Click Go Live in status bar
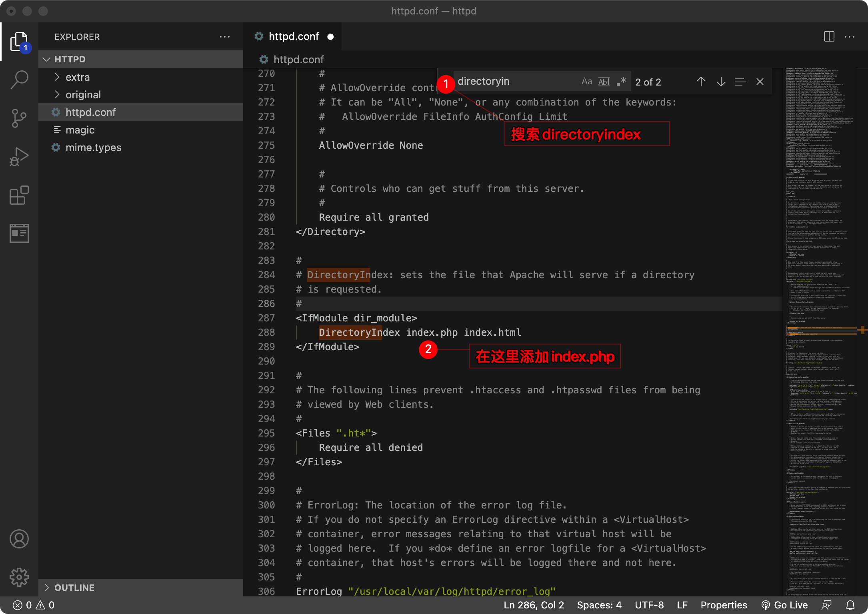 click(x=785, y=605)
